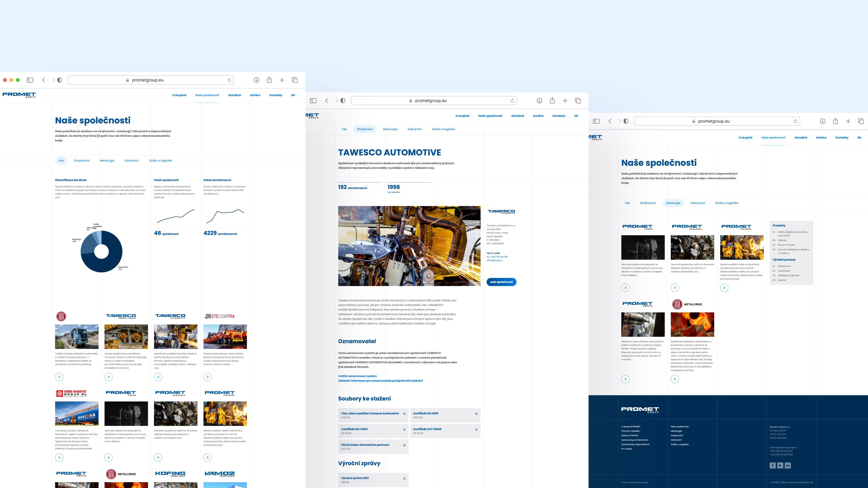Click share icon in left browser window
The image size is (868, 488).
pos(269,80)
